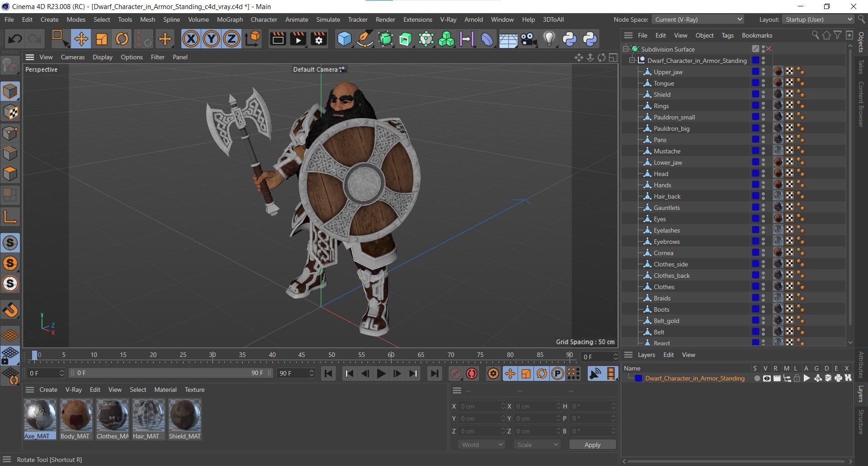Add a Camera object

pos(528,39)
